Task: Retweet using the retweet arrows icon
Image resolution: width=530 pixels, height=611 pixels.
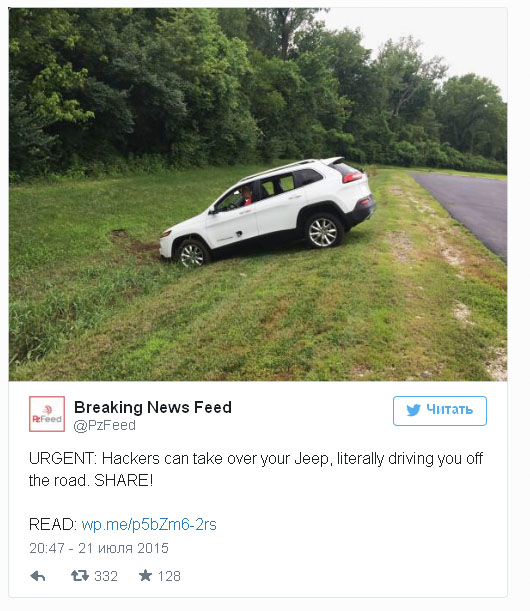Action: point(80,576)
